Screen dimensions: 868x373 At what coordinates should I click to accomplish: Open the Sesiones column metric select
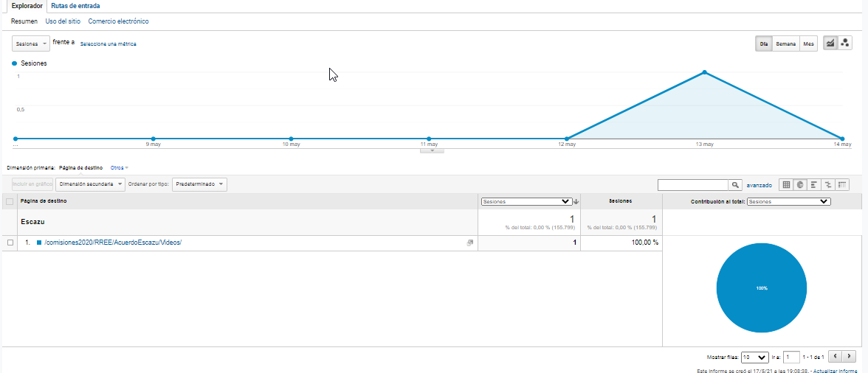(x=527, y=202)
